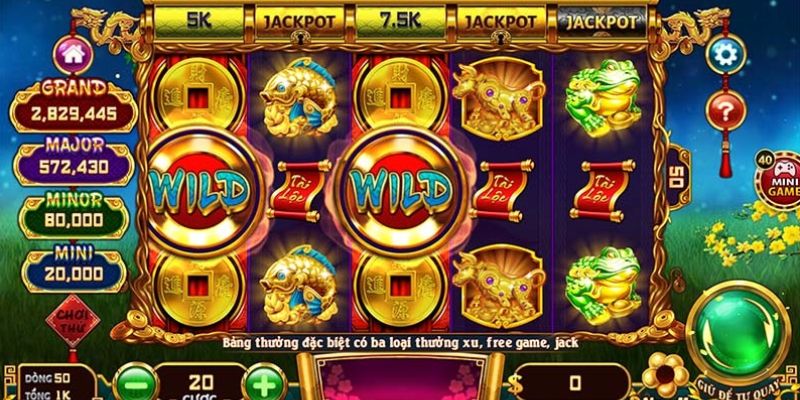Select the MAJOR jackpot panel
Screen dimensions: 800x400
pyautogui.click(x=74, y=159)
